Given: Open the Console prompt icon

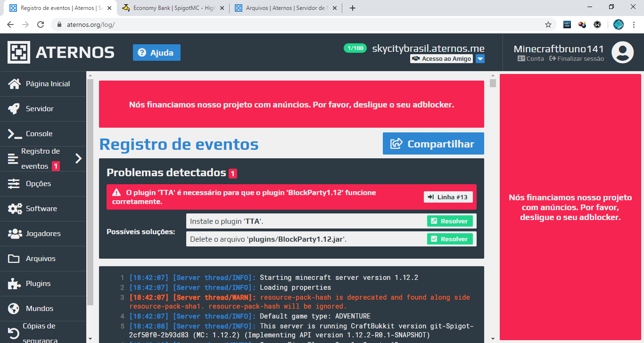Looking at the screenshot, I should pos(15,134).
